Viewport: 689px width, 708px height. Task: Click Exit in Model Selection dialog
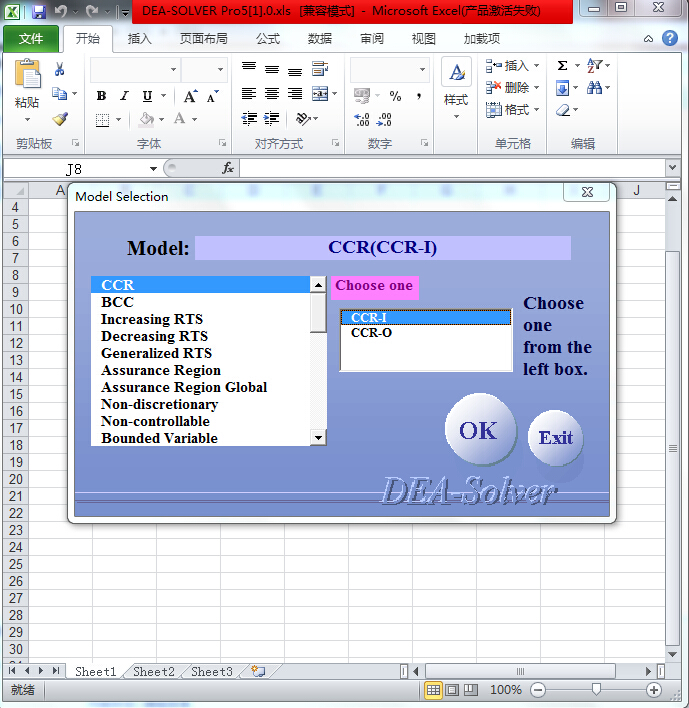click(555, 438)
